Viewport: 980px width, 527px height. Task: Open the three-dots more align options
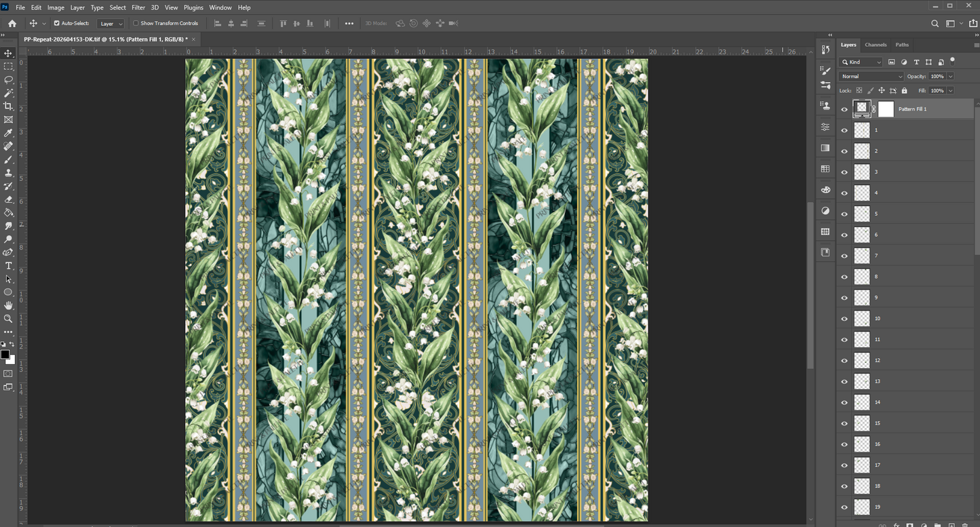click(349, 23)
